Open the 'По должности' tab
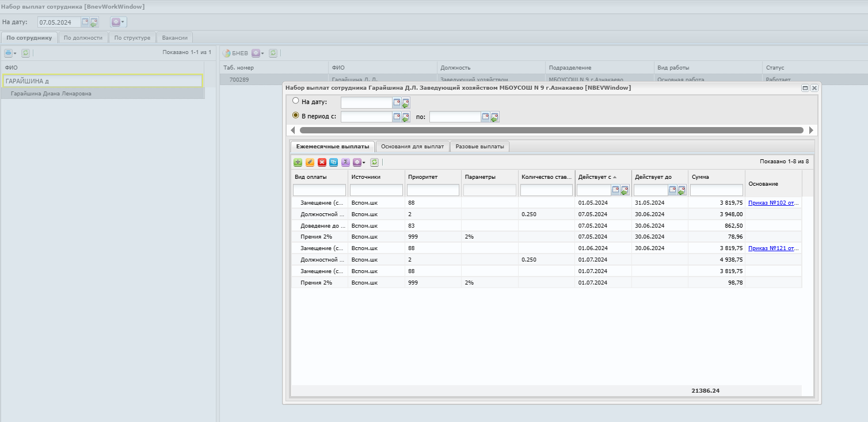The width and height of the screenshot is (868, 422). (x=83, y=38)
